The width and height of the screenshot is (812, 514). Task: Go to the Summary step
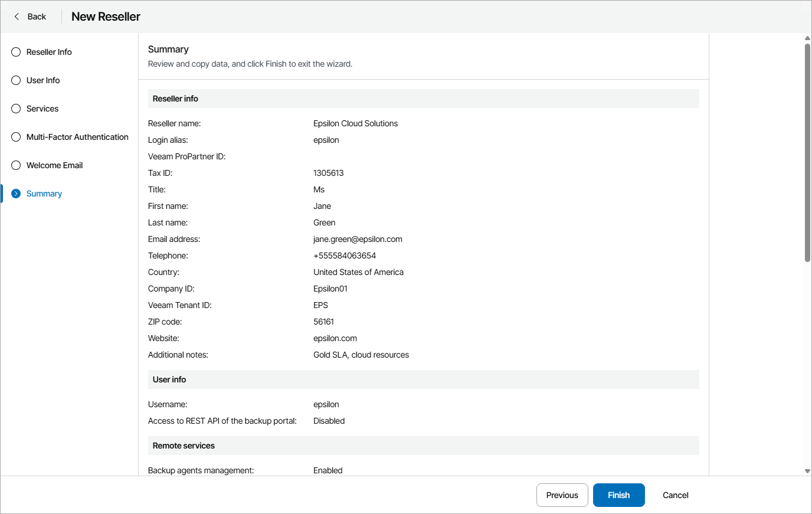(44, 193)
